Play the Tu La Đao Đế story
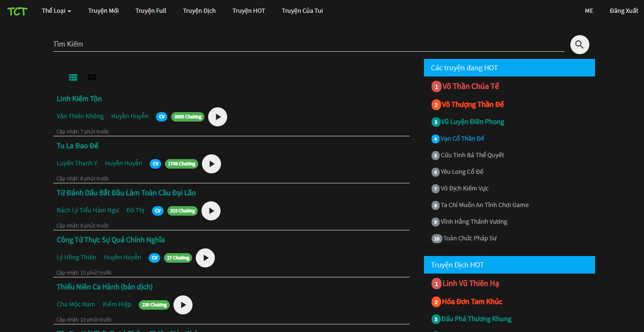Image resolution: width=644 pixels, height=332 pixels. 211,164
